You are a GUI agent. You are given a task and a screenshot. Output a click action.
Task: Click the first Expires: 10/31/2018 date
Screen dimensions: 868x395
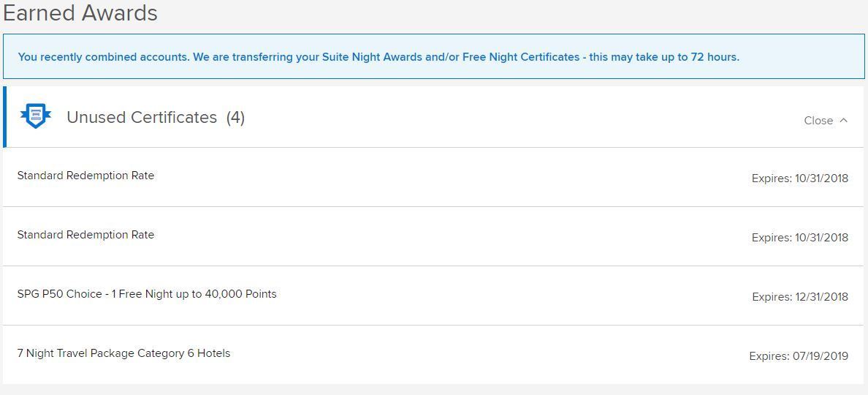(x=799, y=178)
